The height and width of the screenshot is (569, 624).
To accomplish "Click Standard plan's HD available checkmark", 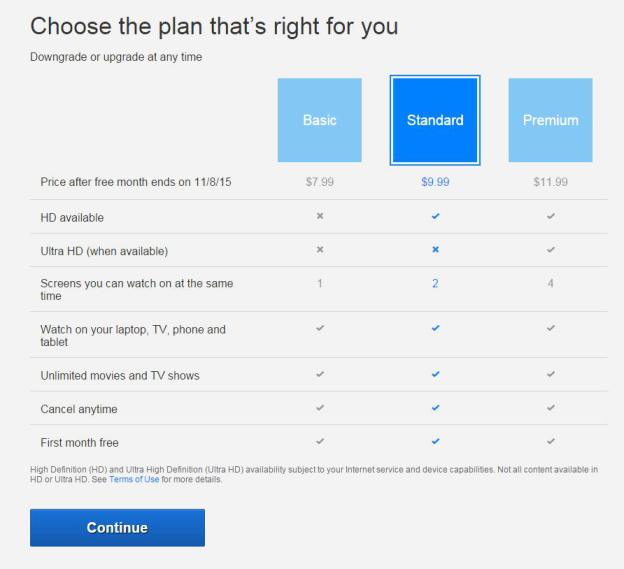I will coord(435,216).
